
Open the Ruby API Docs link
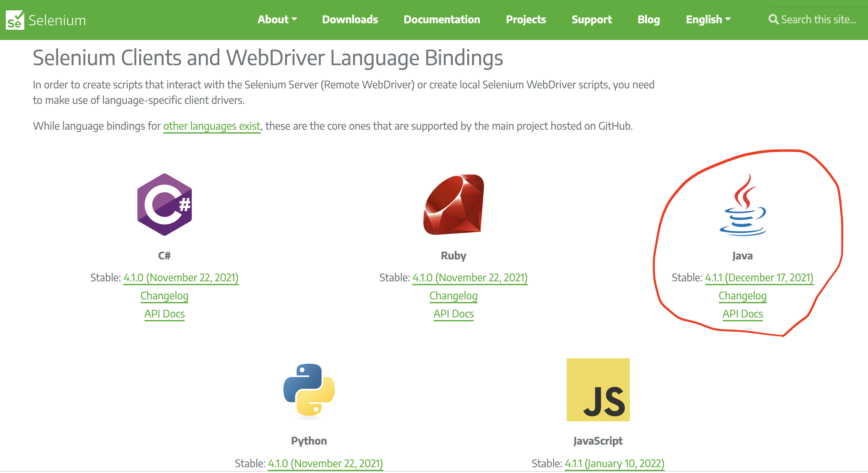454,314
